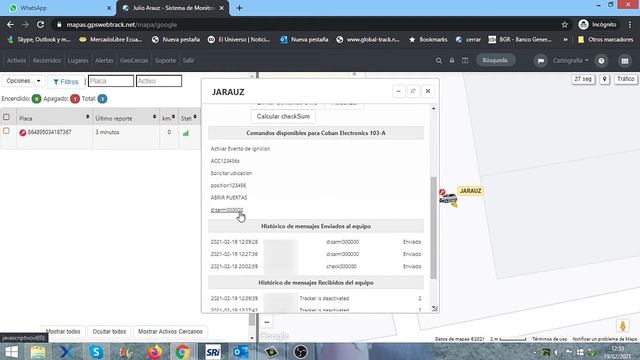Click the green signal status icon in row
The image size is (640, 360).
pyautogui.click(x=186, y=133)
